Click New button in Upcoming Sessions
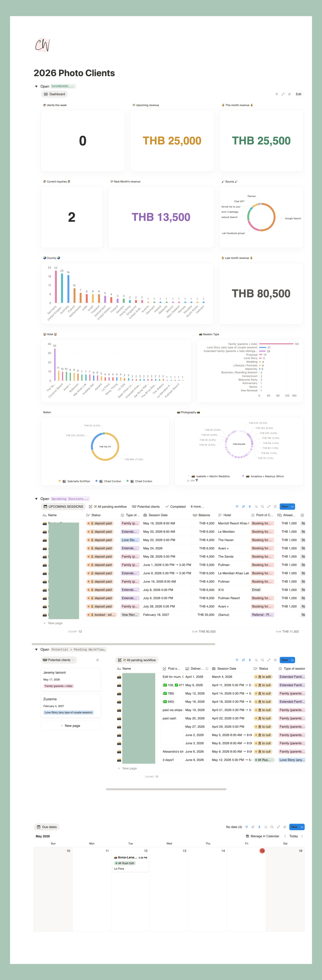The image size is (322, 980). point(285,506)
